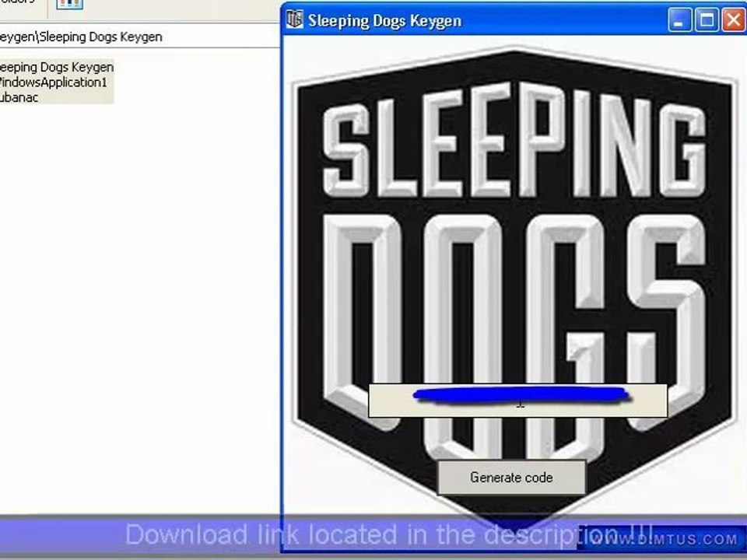Screen dimensions: 747x560
Task: Select 'Sleeping Dogs Keygen' in Explorer list
Action: pyautogui.click(x=56, y=67)
